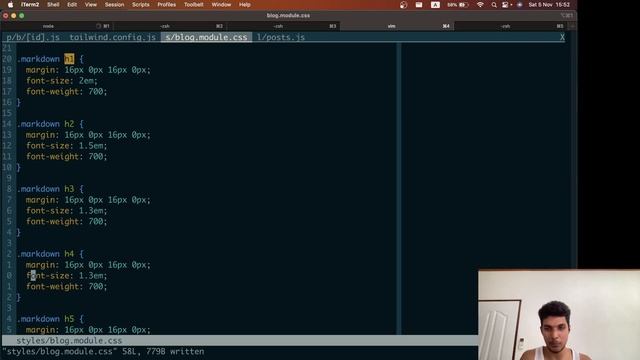Click the '.markdown h2 {' line
640x360 pixels.
pyautogui.click(x=50, y=124)
